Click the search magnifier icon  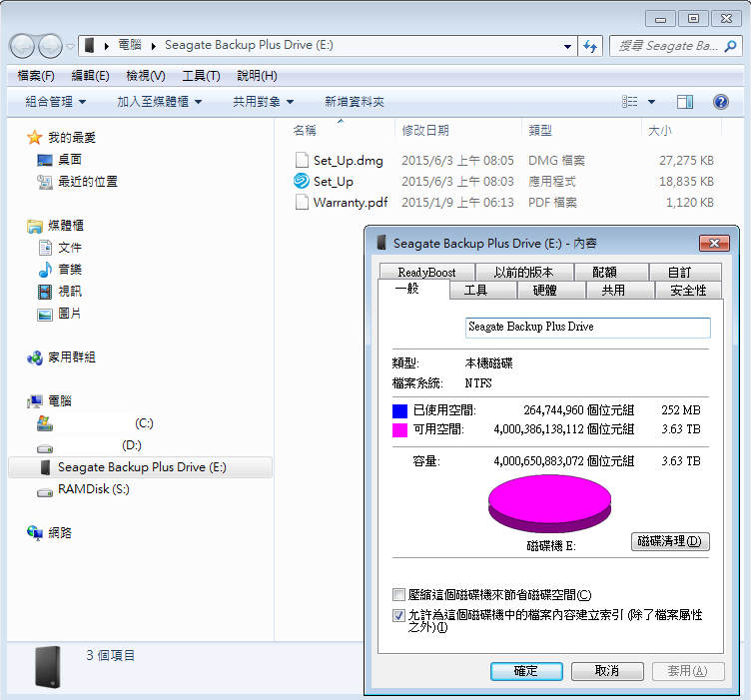pos(731,46)
